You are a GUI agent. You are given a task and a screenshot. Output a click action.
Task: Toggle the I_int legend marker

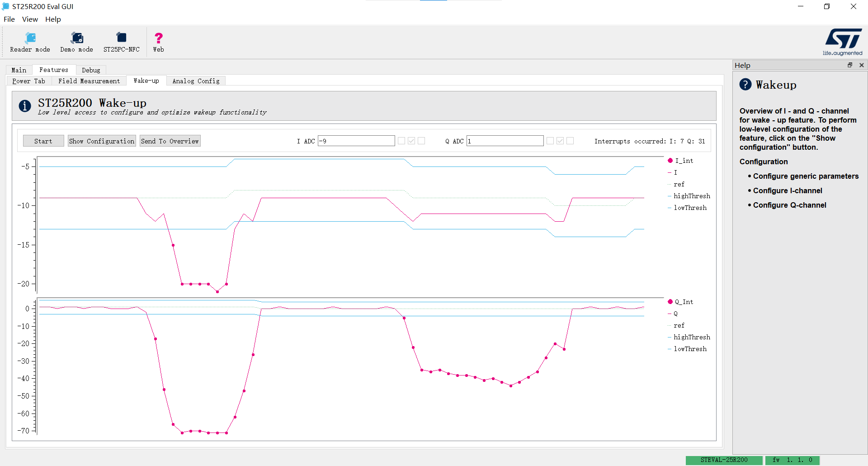pos(670,161)
